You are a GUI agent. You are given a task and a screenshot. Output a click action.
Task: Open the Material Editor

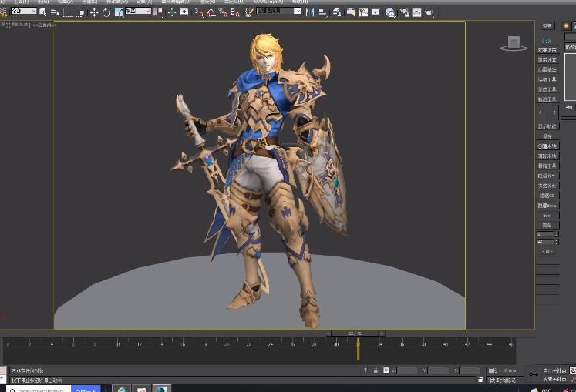[390, 12]
